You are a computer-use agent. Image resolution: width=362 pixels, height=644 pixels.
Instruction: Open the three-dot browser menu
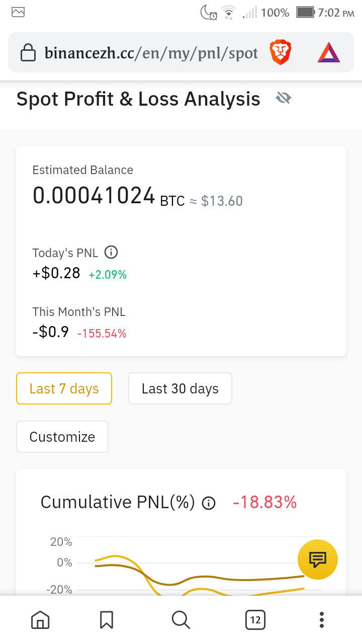pos(322,620)
